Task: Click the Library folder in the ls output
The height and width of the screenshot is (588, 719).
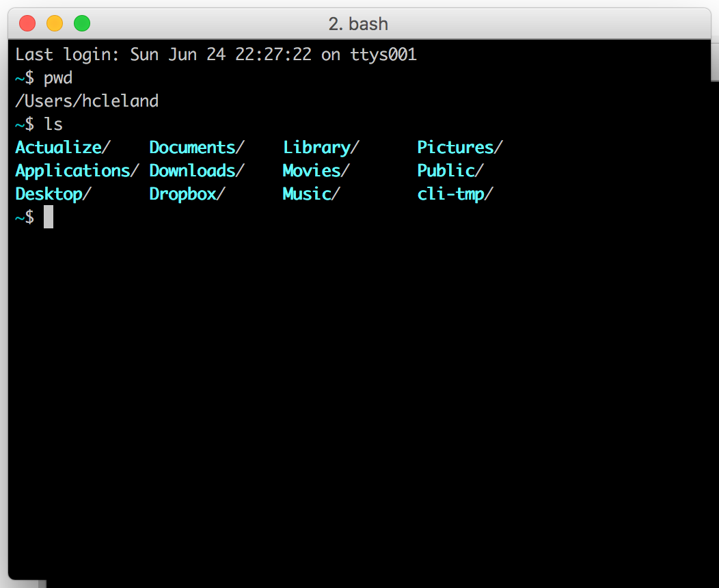Action: pos(317,147)
